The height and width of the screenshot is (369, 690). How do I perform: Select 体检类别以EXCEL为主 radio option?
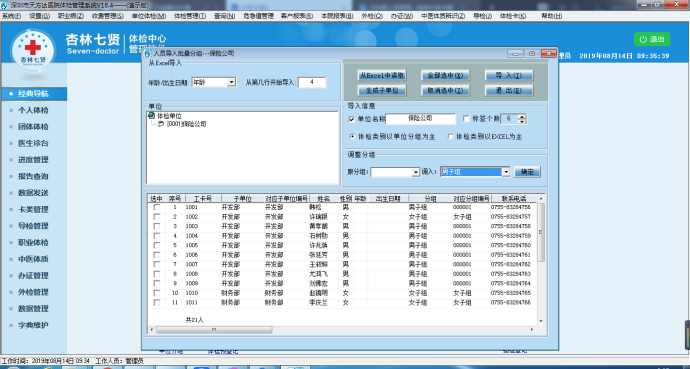[450, 137]
